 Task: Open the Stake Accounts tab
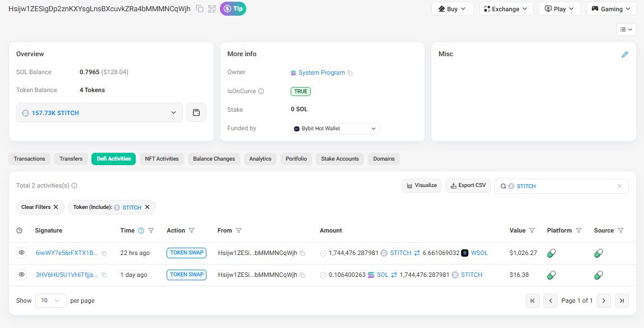[340, 158]
